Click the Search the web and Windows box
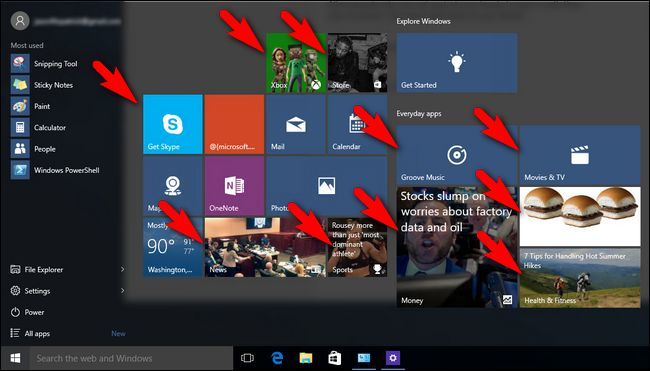This screenshot has width=650, height=371. point(131,358)
